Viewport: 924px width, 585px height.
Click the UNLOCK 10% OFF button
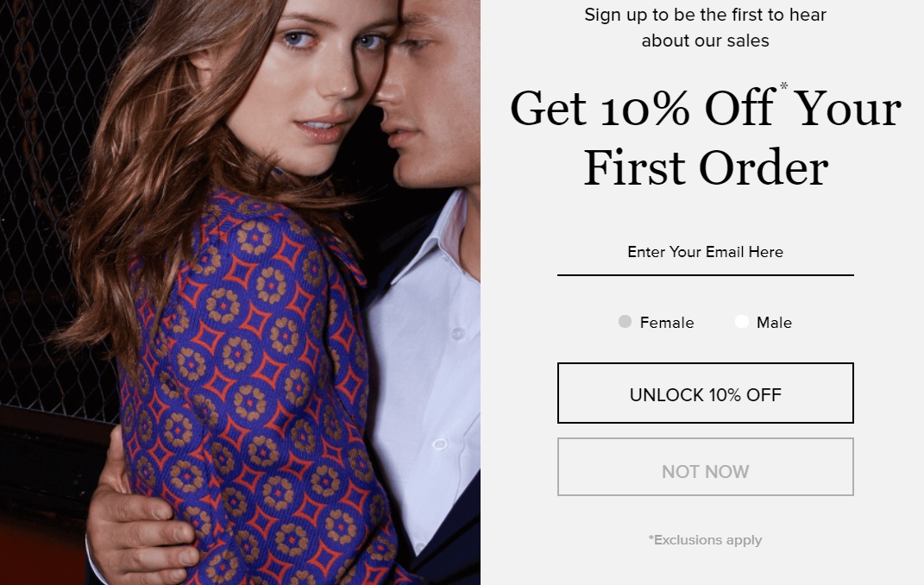(x=706, y=393)
